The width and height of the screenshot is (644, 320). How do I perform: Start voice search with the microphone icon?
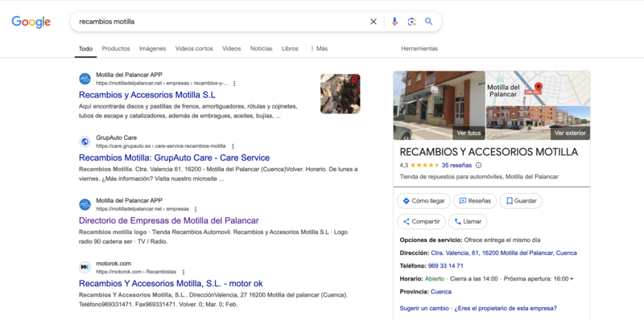394,22
